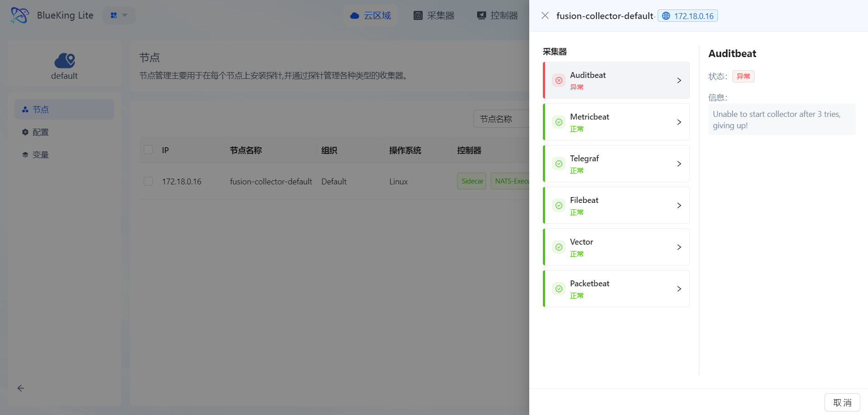Click the Vector collector name text
This screenshot has height=415, width=868.
[x=581, y=242]
